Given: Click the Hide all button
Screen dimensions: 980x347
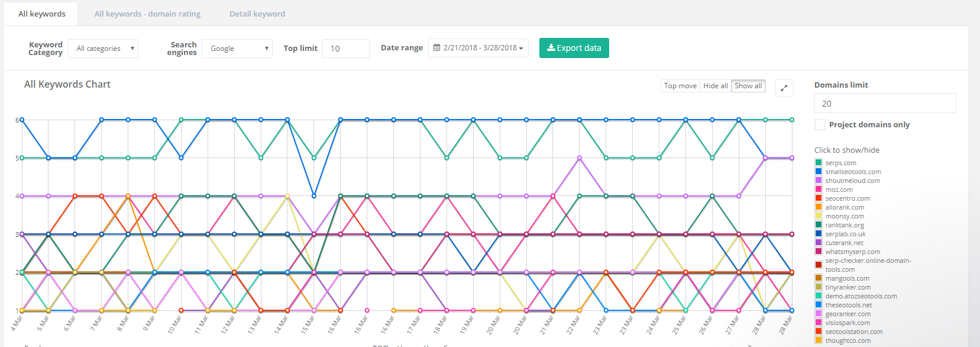Looking at the screenshot, I should [x=716, y=86].
